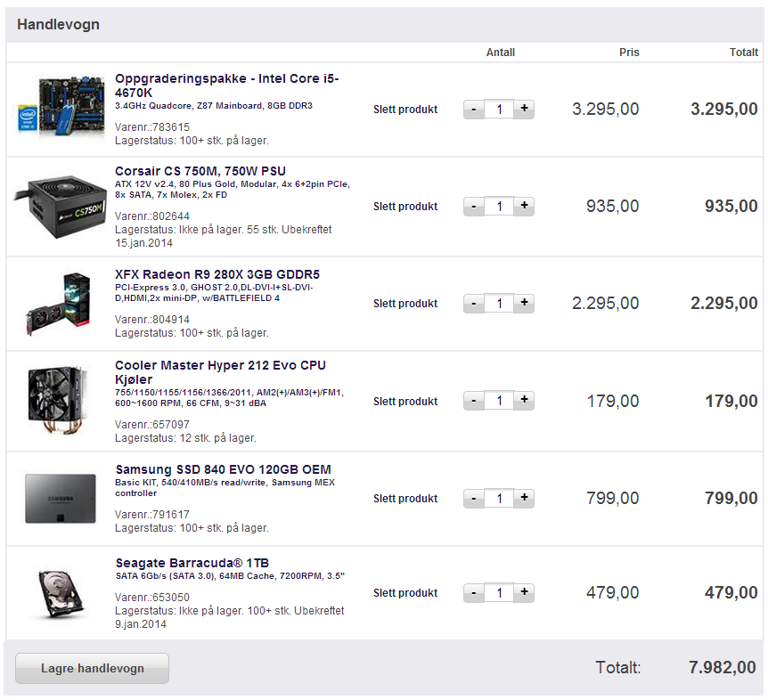
Task: Click the Samsung SSD thumbnail
Action: click(61, 499)
